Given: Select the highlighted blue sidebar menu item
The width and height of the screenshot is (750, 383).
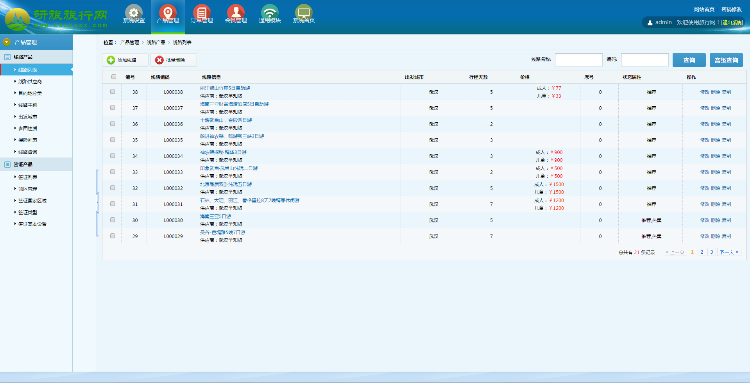Looking at the screenshot, I should [36, 70].
